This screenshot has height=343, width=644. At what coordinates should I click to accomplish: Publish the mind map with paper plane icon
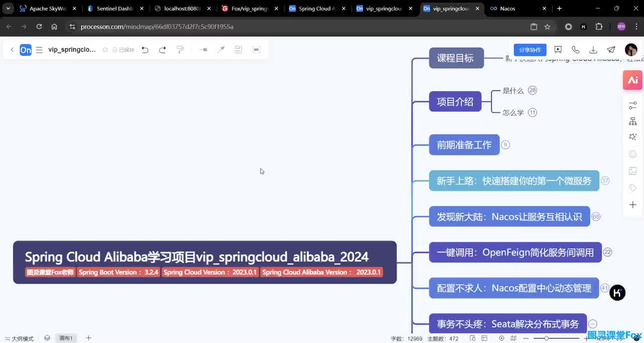tap(611, 50)
